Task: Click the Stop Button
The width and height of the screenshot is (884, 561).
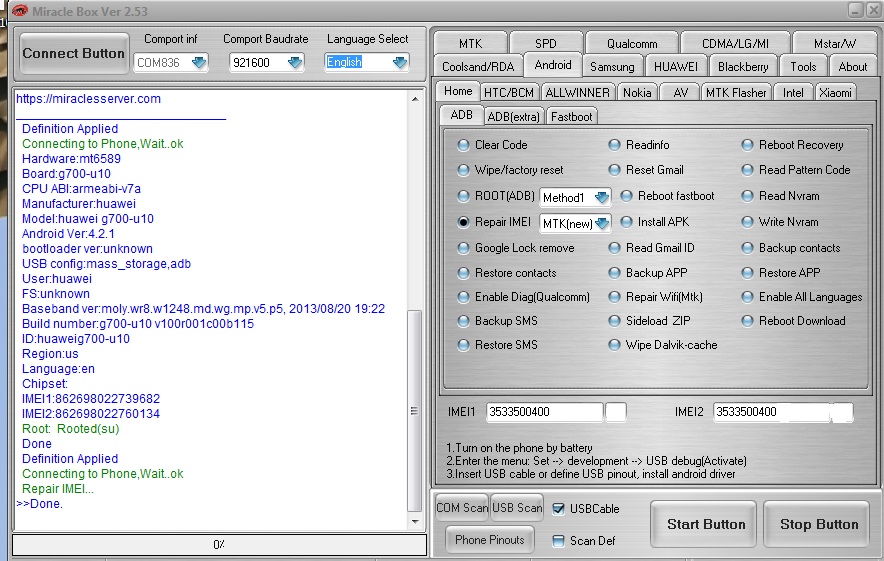Action: coord(818,524)
